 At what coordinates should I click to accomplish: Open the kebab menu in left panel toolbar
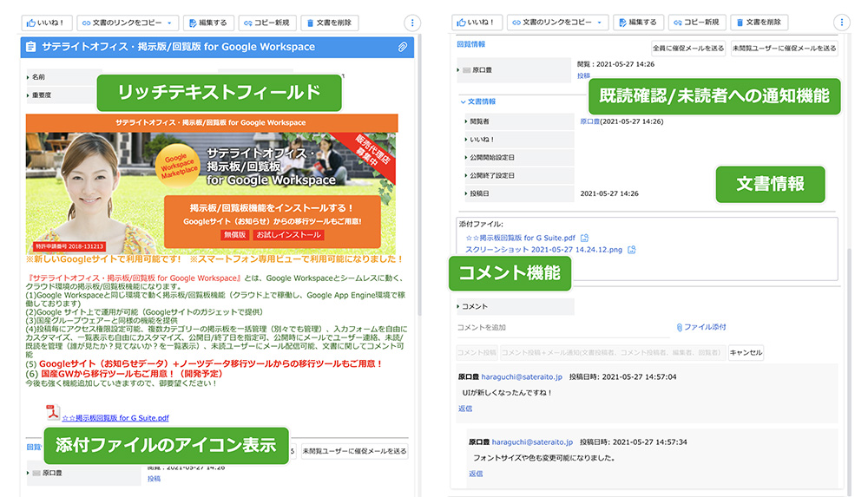coord(411,23)
